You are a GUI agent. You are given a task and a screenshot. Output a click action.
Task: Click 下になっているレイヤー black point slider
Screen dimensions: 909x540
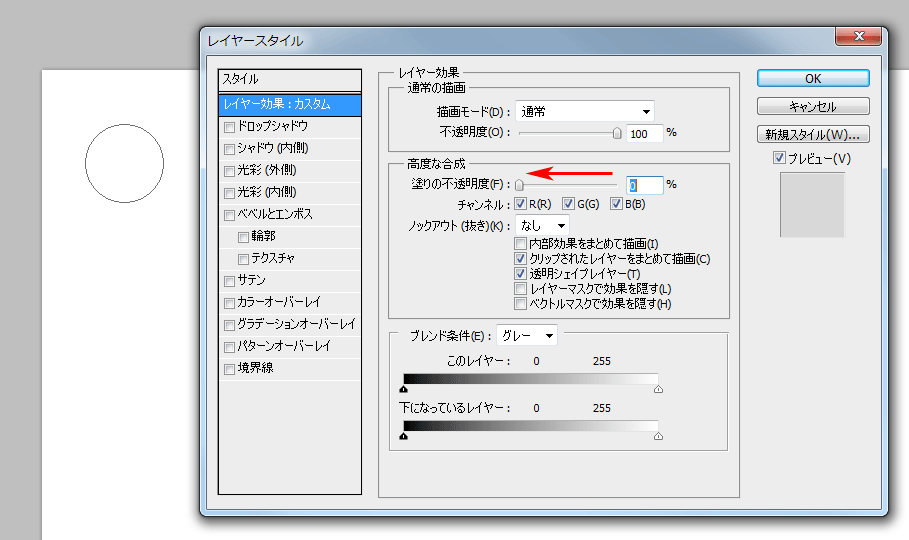pos(403,436)
